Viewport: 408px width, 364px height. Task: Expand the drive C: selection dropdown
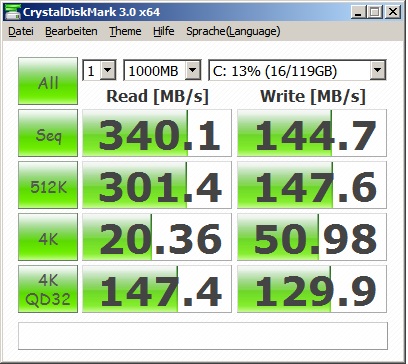[x=377, y=70]
